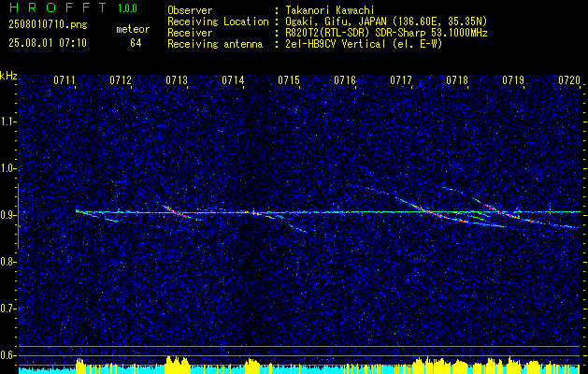The image size is (588, 374).
Task: Click the timestamp 25.08.01 07:10
Action: coord(48,43)
